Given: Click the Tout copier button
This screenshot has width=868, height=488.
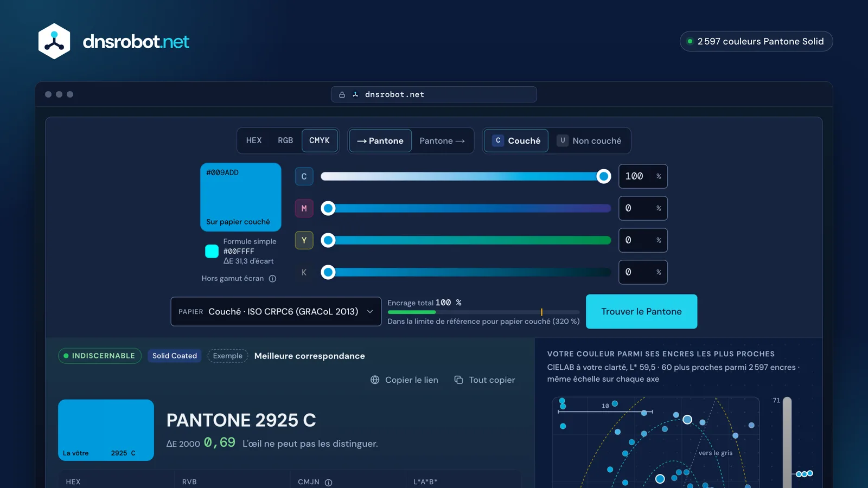Looking at the screenshot, I should [484, 380].
